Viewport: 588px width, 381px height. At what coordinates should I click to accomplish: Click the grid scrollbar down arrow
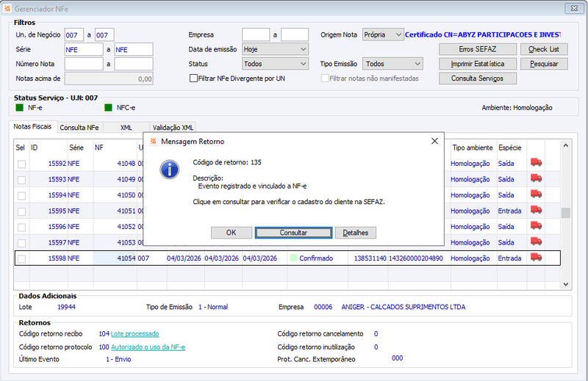[565, 284]
